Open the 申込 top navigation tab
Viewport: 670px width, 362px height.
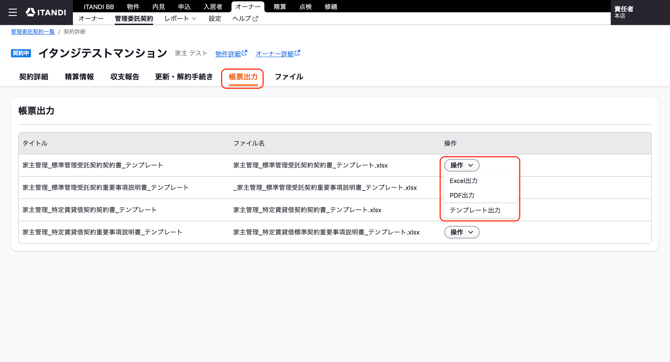(184, 7)
